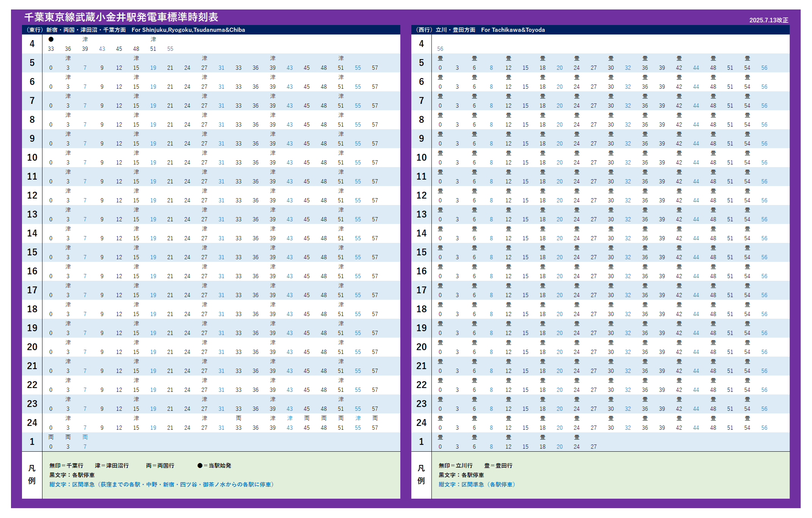Click the blue 津 marker above 55 in eastbound hour 24
This screenshot has width=812, height=518.
point(358,418)
